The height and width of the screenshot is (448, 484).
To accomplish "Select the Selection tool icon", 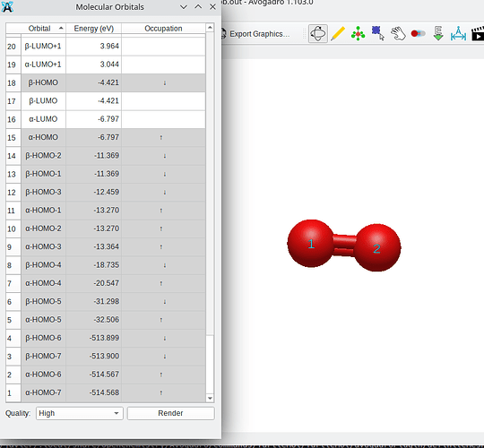I will tap(378, 33).
